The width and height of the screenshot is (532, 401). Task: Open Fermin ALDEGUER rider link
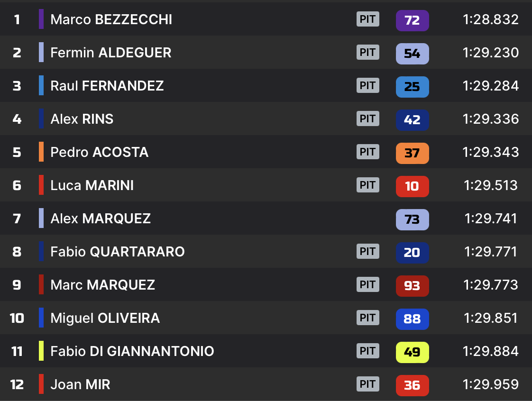coord(110,53)
